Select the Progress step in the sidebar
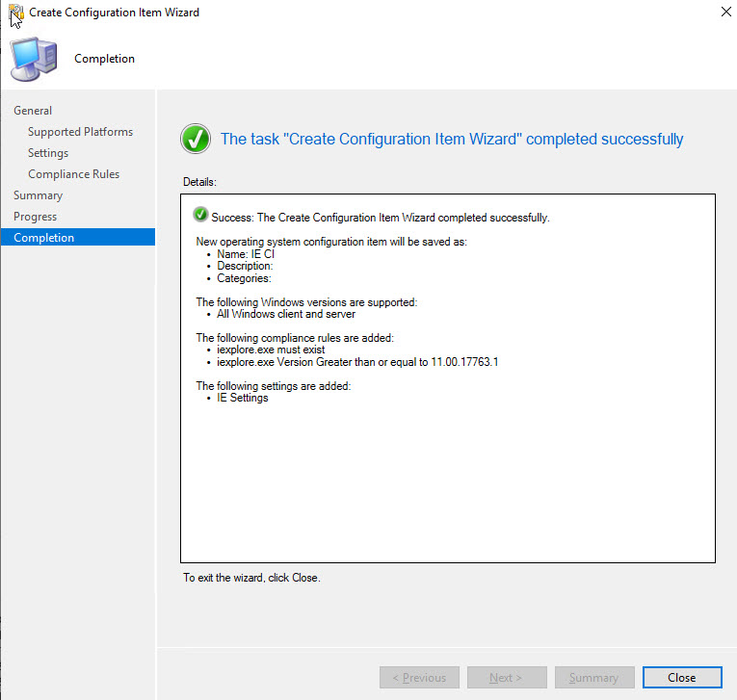Viewport: 737px width, 700px height. pyautogui.click(x=35, y=217)
